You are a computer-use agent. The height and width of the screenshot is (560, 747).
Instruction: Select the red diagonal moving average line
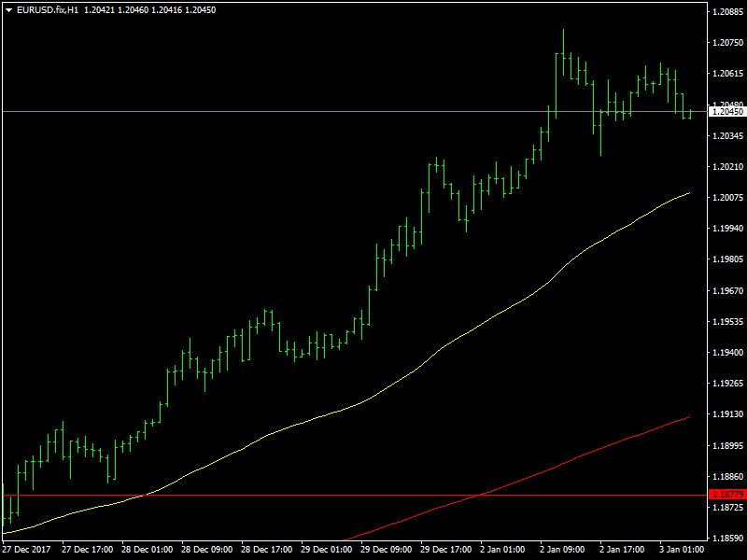pyautogui.click(x=516, y=481)
